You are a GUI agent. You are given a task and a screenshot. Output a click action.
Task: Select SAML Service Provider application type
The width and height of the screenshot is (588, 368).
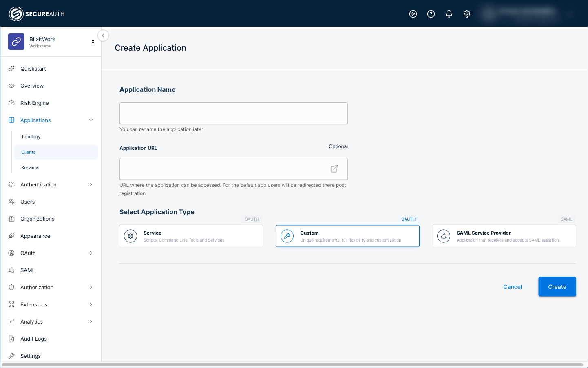point(504,236)
